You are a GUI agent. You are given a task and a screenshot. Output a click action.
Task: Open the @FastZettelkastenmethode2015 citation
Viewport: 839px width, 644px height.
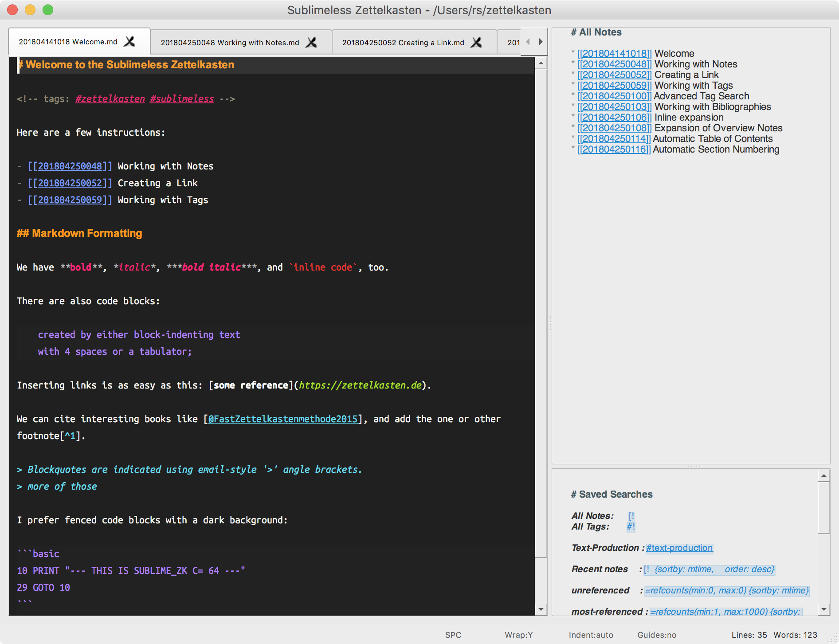283,419
